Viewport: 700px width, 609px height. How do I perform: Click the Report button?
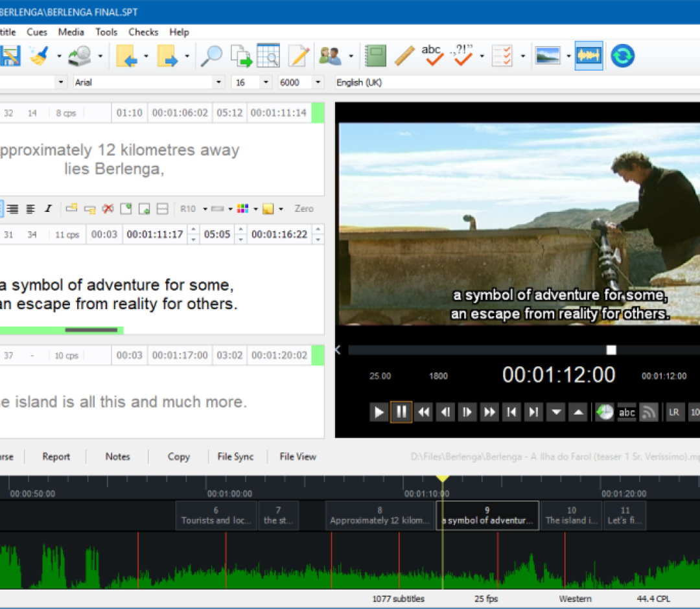(56, 457)
